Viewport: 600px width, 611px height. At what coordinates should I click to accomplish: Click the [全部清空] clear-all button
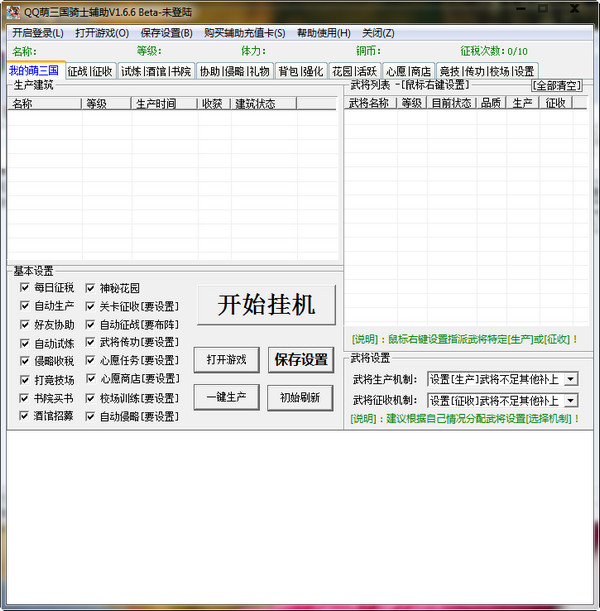pos(556,86)
